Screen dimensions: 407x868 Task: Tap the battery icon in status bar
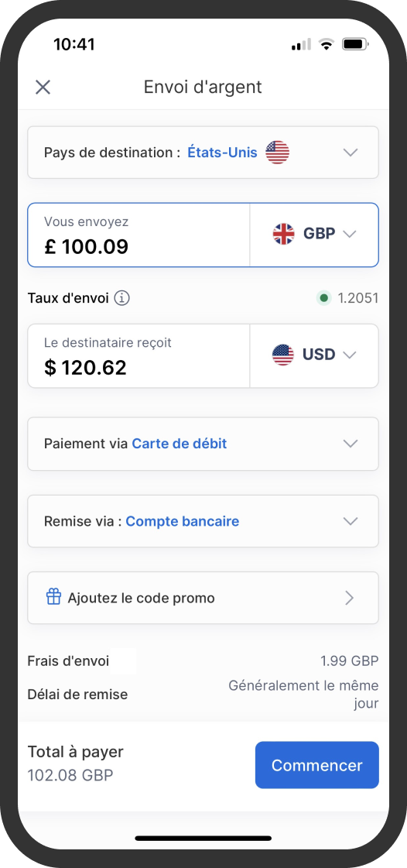(x=355, y=44)
